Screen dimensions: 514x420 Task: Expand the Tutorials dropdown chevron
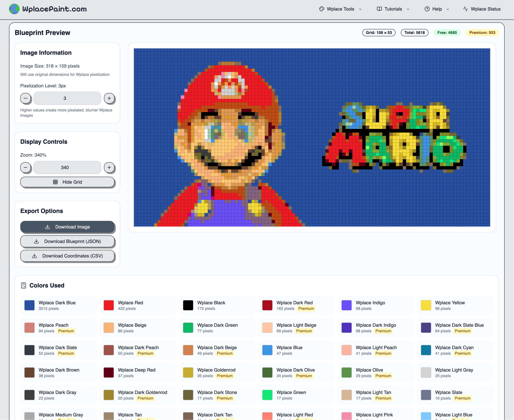[408, 9]
